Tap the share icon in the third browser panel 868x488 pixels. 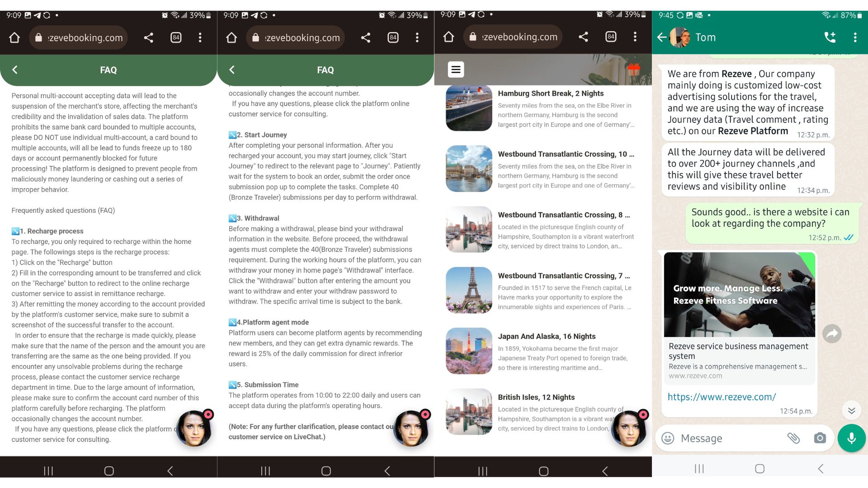click(x=583, y=37)
